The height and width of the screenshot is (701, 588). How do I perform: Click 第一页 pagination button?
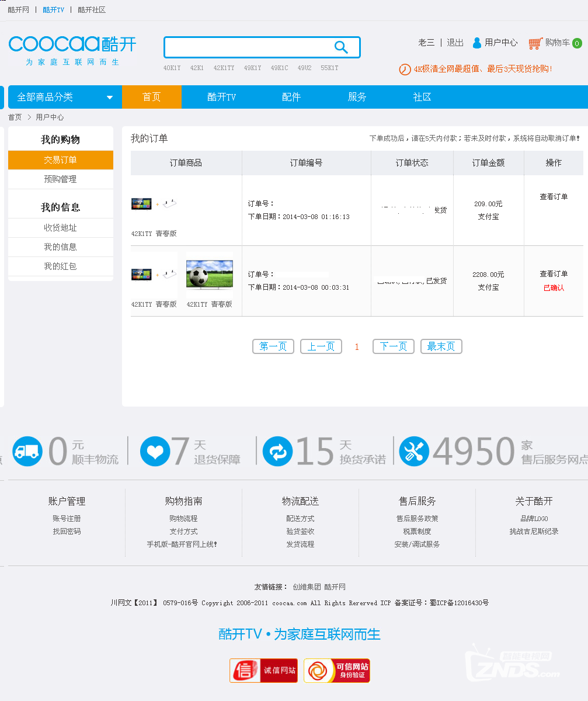click(273, 346)
